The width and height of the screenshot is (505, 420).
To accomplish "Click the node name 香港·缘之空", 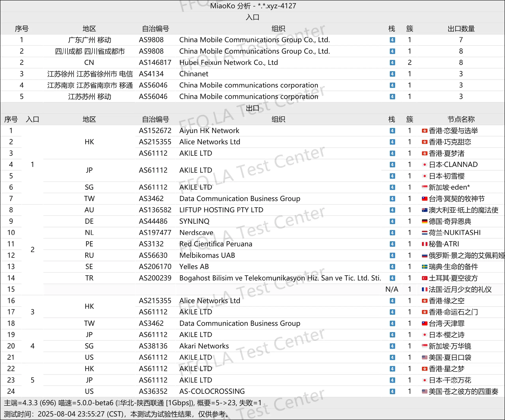I will (447, 301).
